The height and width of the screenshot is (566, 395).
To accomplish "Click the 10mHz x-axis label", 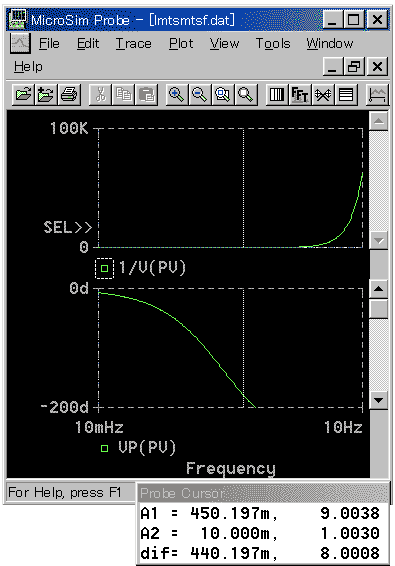I will (99, 427).
